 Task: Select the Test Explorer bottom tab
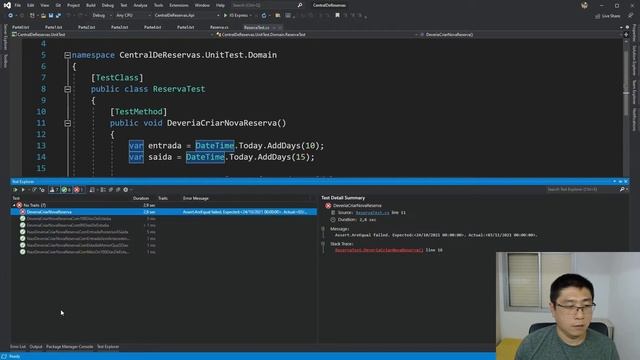click(108, 347)
